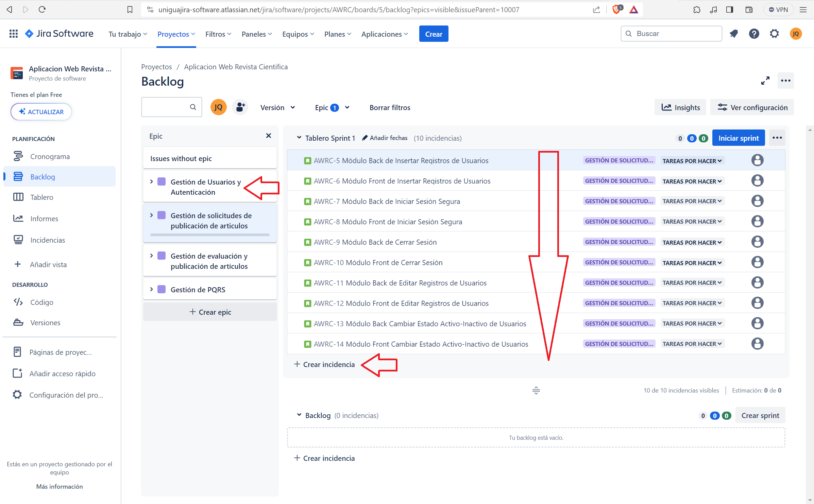Open browser extensions puzzle icon
Viewport: 814px width, 504px height.
tap(697, 10)
